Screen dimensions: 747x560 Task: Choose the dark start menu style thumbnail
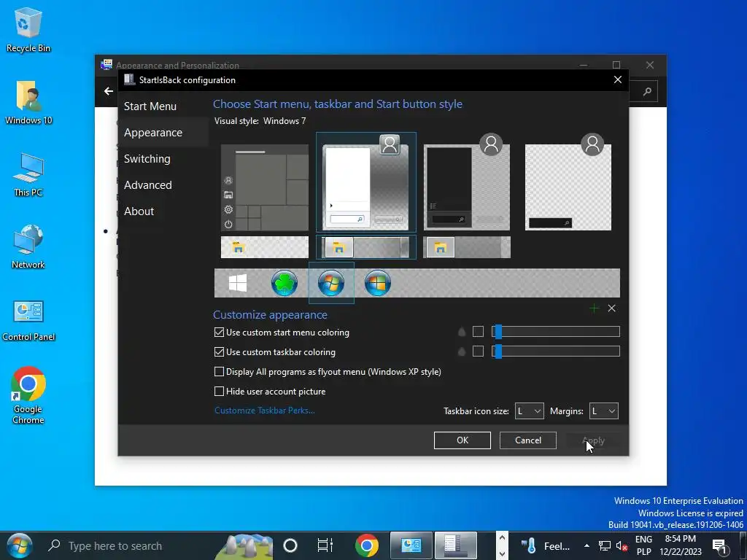pos(467,183)
